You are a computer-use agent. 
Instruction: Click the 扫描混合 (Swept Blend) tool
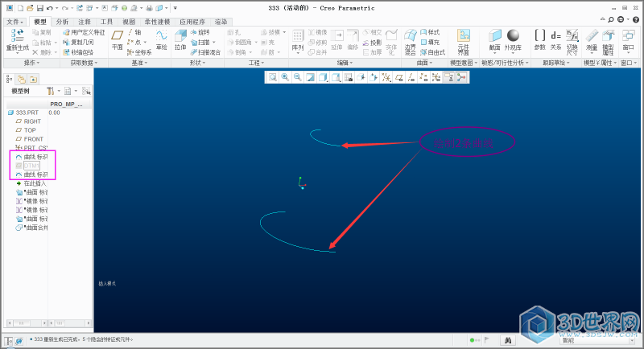click(205, 52)
